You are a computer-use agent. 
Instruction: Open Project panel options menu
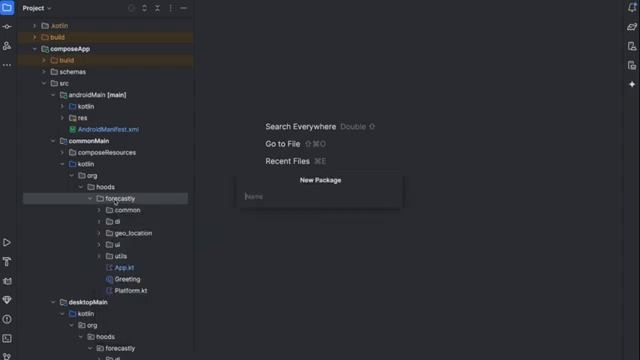171,8
